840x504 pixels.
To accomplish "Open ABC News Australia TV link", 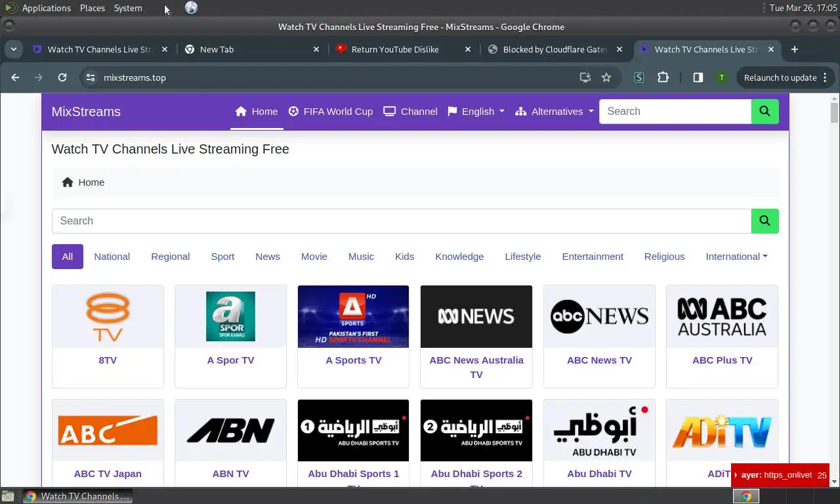I will click(476, 367).
